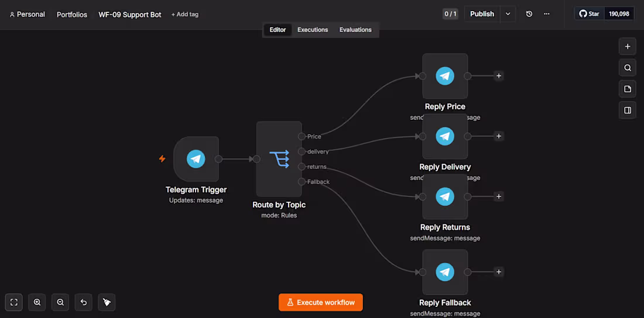Image resolution: width=644 pixels, height=318 pixels.
Task: Zoom out on the canvas
Action: point(60,302)
